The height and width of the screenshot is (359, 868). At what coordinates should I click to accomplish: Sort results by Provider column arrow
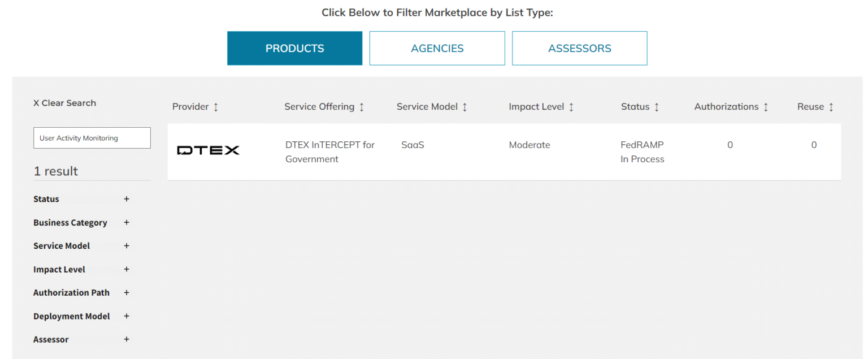coord(216,107)
